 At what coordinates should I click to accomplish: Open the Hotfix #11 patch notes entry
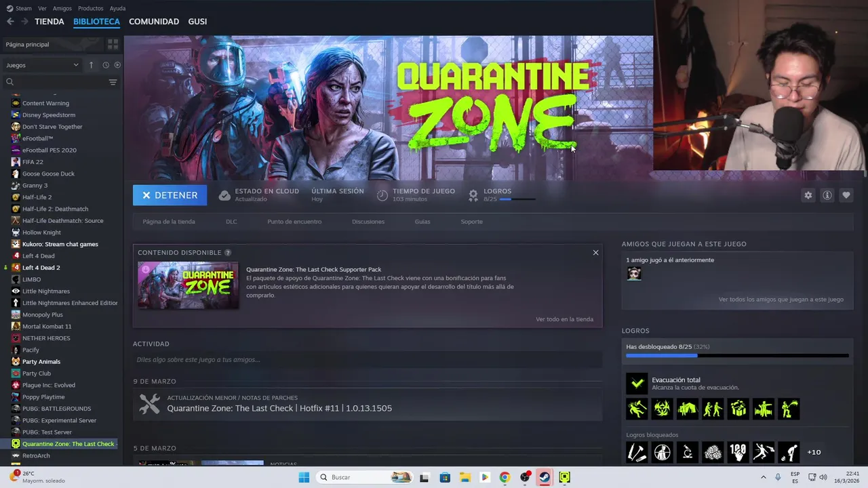click(x=368, y=404)
